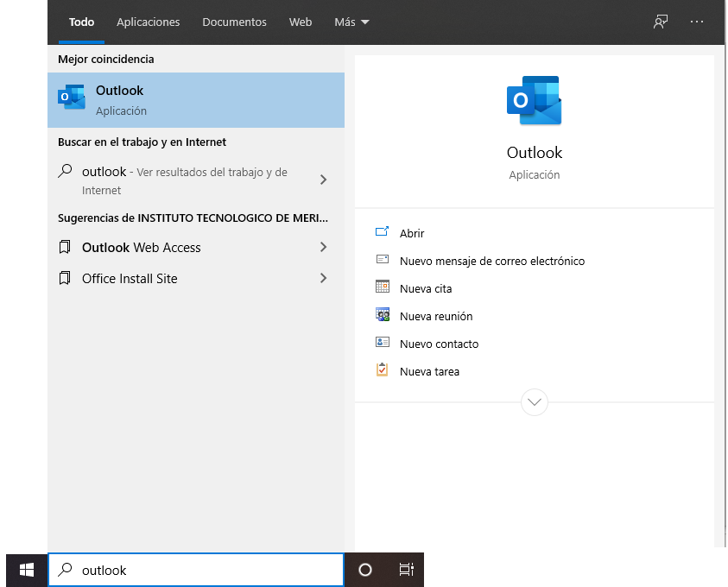Choose Nuevo contacto action
728x587 pixels.
tap(440, 344)
